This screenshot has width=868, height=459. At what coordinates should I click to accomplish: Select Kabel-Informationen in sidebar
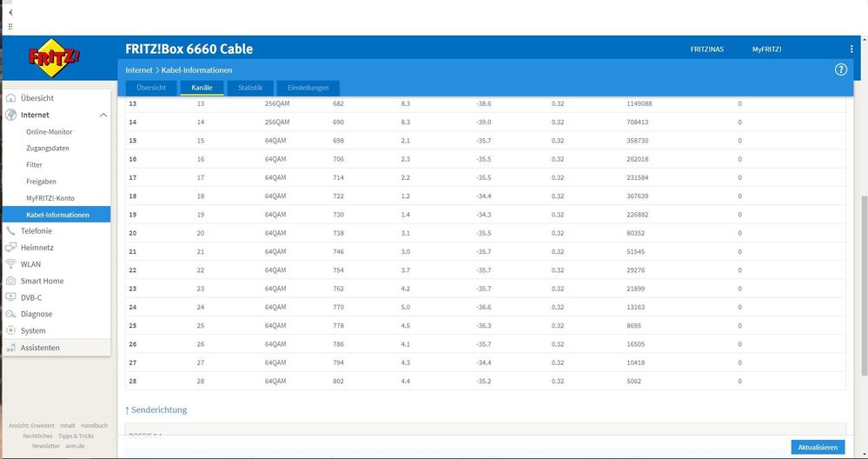pos(56,214)
